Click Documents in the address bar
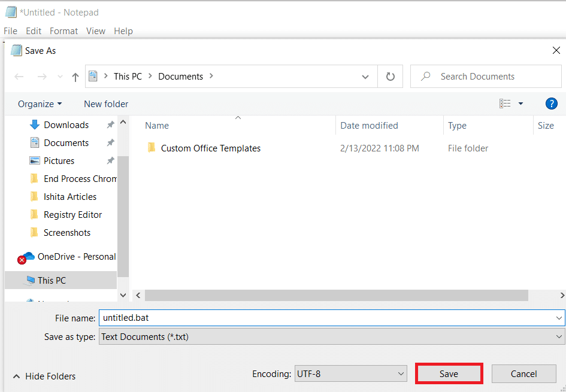This screenshot has height=392, width=566. [x=180, y=77]
